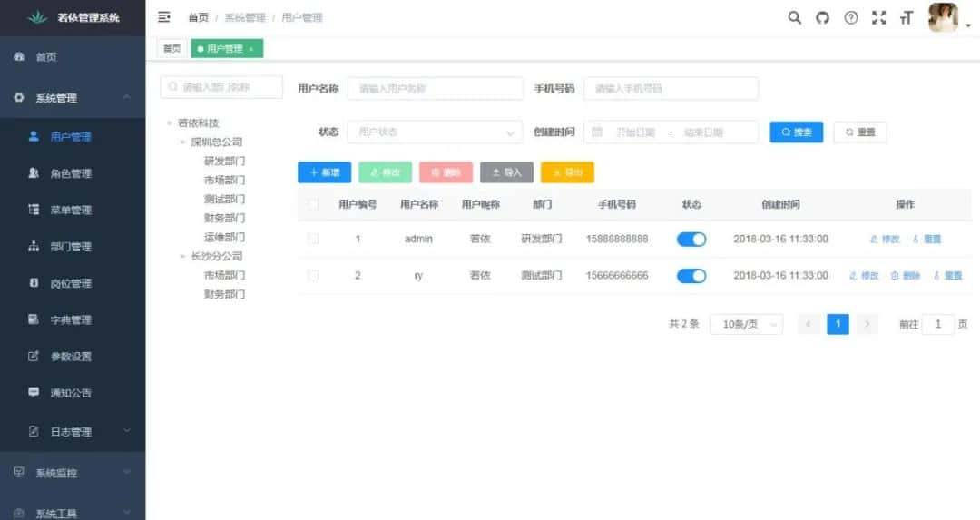Click 重置 password link in ry row
Image resolution: width=980 pixels, height=520 pixels.
[x=947, y=276]
